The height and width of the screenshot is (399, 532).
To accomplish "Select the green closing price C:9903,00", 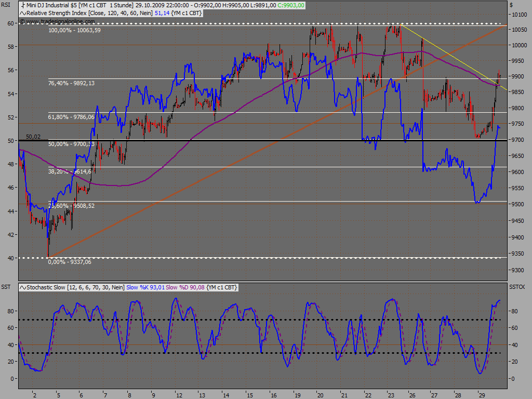I will pyautogui.click(x=291, y=5).
